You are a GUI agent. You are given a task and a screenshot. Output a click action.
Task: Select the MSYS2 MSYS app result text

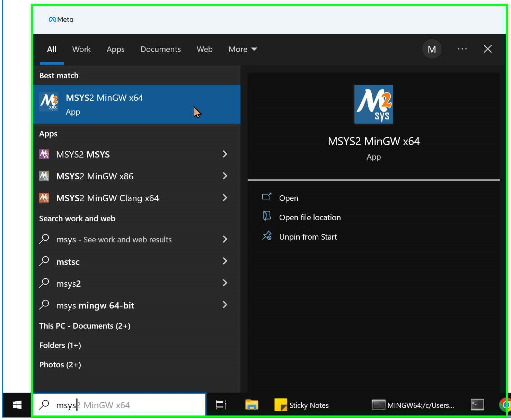coord(83,154)
